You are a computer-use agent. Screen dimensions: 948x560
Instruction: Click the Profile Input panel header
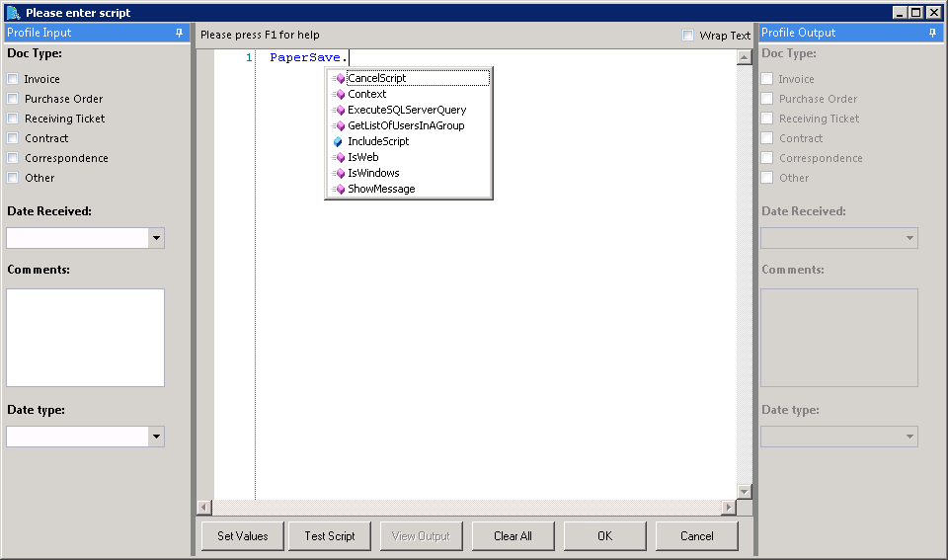click(x=96, y=33)
